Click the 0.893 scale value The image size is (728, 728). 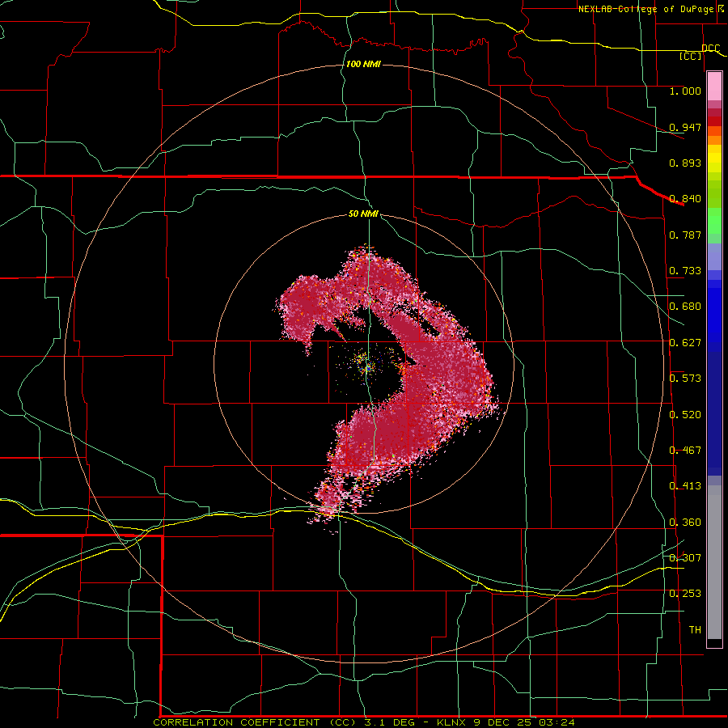click(x=685, y=163)
